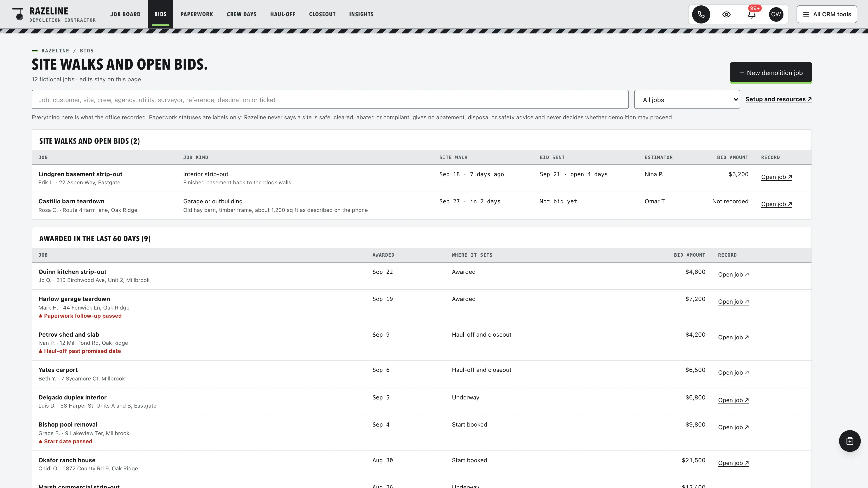Image resolution: width=868 pixels, height=488 pixels.
Task: Open job for Yates carport
Action: tap(733, 373)
